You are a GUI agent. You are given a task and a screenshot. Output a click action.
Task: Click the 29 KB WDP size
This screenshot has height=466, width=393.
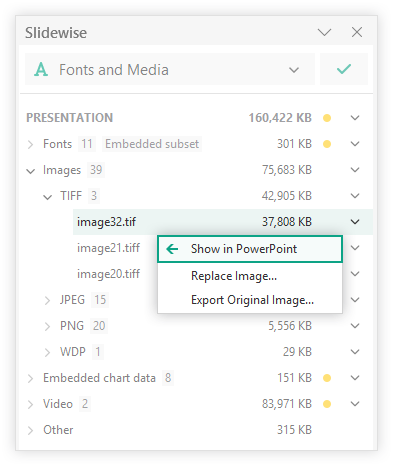[x=297, y=352]
